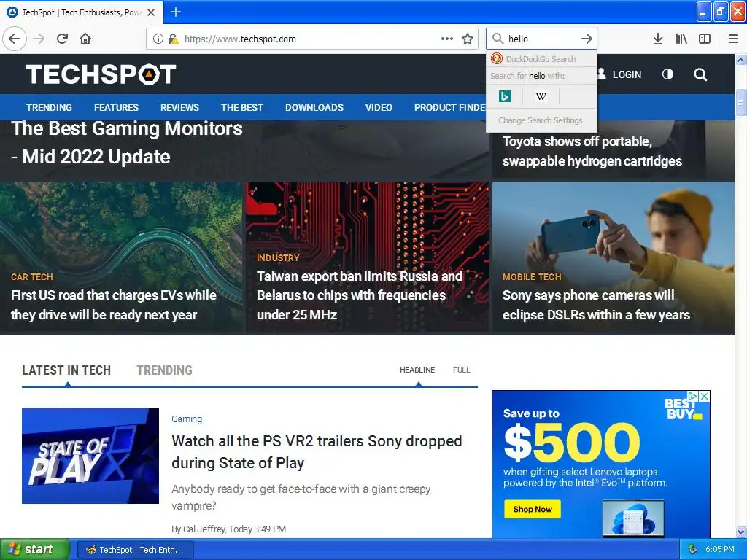This screenshot has height=560, width=747.
Task: Open the VIDEO nav item
Action: (379, 108)
